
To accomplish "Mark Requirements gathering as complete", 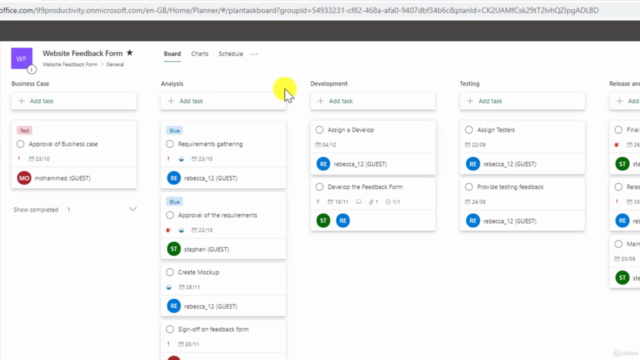I will click(x=170, y=144).
